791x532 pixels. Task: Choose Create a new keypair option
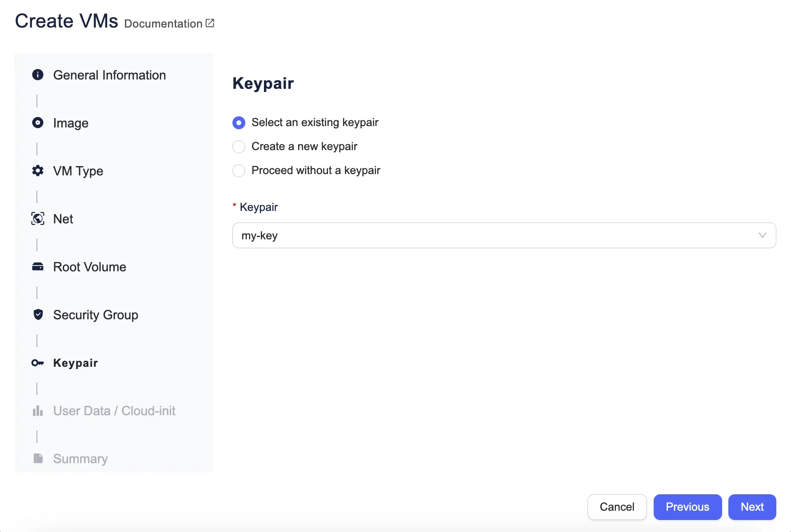point(239,147)
